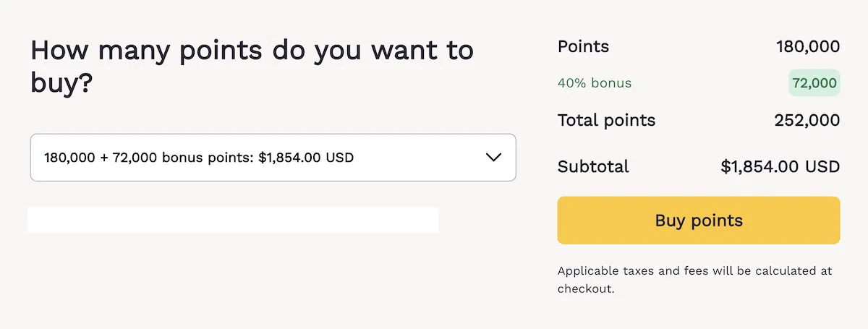Select the Total points label
This screenshot has height=329, width=868.
click(606, 120)
